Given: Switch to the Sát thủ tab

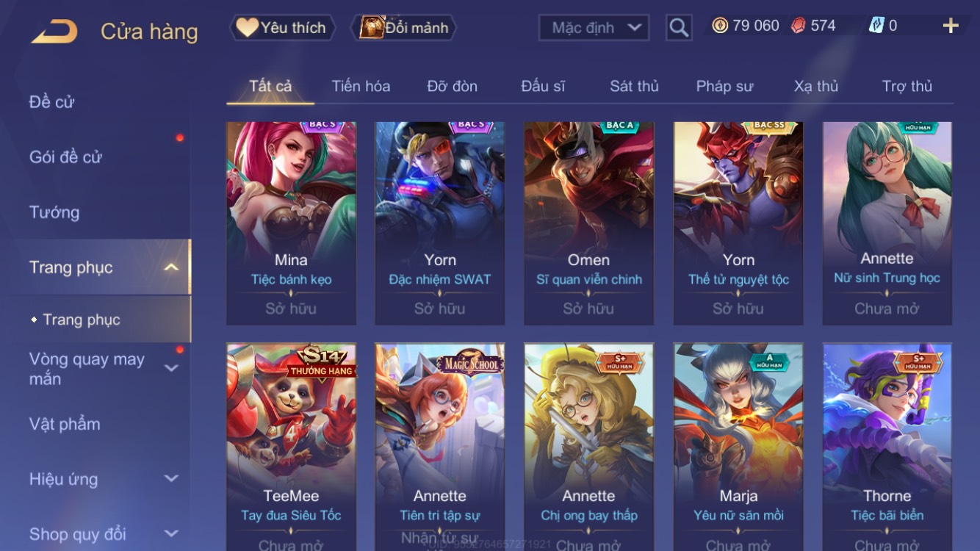Looking at the screenshot, I should click(x=634, y=86).
